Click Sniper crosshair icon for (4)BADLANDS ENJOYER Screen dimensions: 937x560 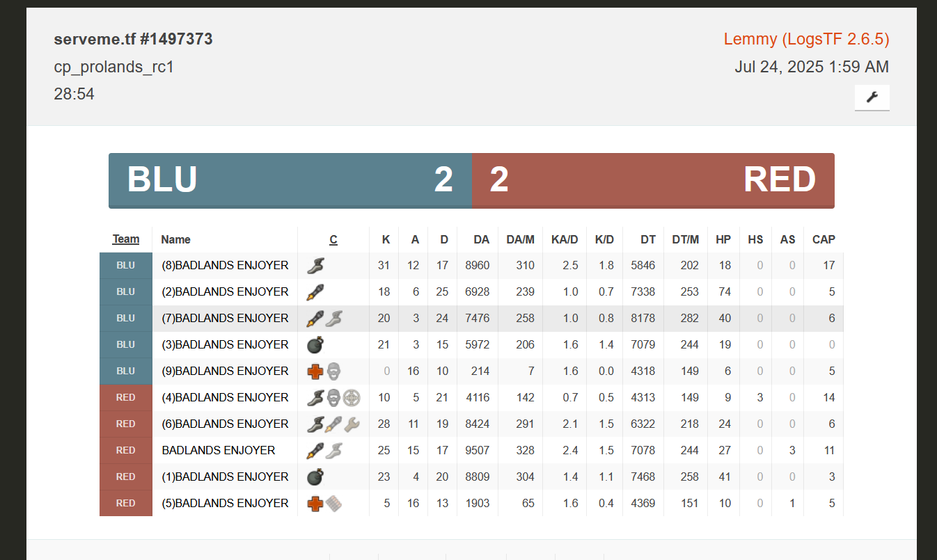pos(352,397)
